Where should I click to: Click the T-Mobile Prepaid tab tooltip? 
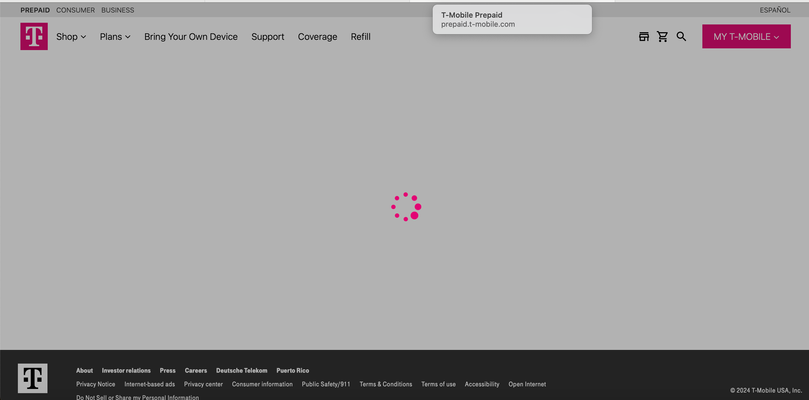coord(512,20)
